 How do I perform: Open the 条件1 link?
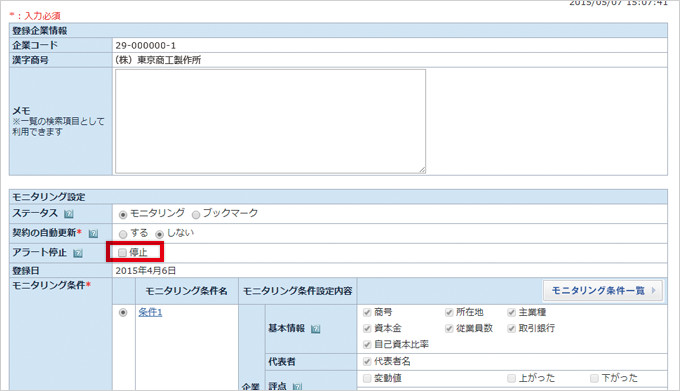pos(150,313)
